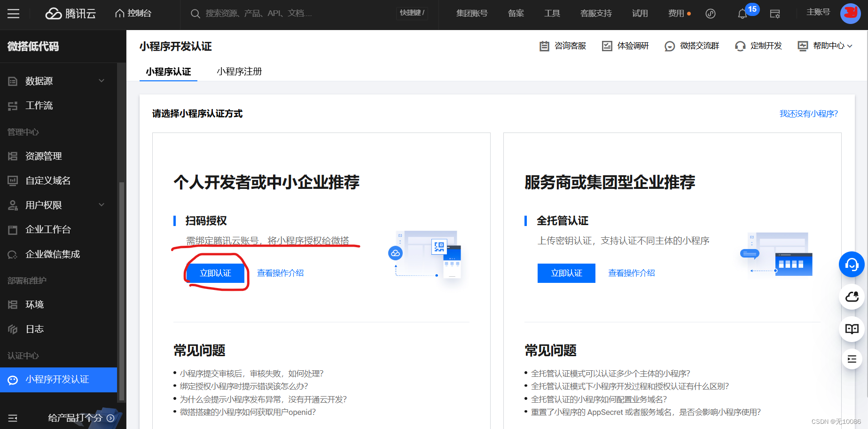Screen dimensions: 868x429
Task: Click the 小程序开发认证 chat icon
Action: [x=13, y=380]
